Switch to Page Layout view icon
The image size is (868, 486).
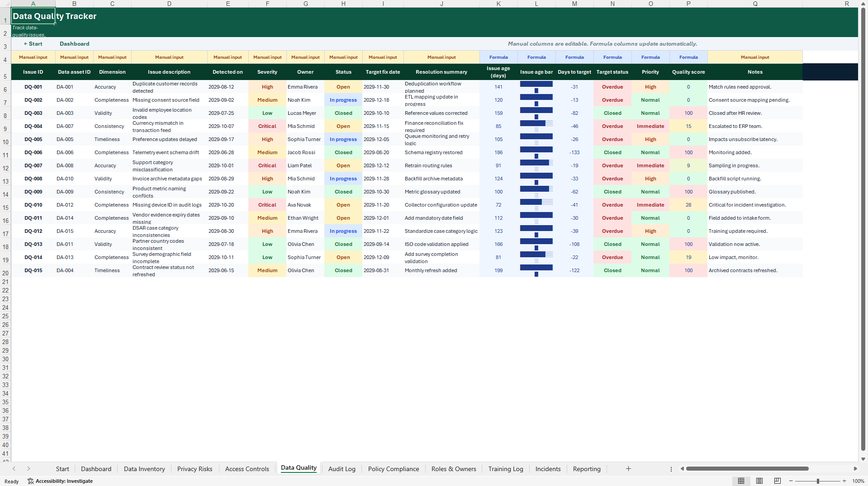pyautogui.click(x=759, y=481)
